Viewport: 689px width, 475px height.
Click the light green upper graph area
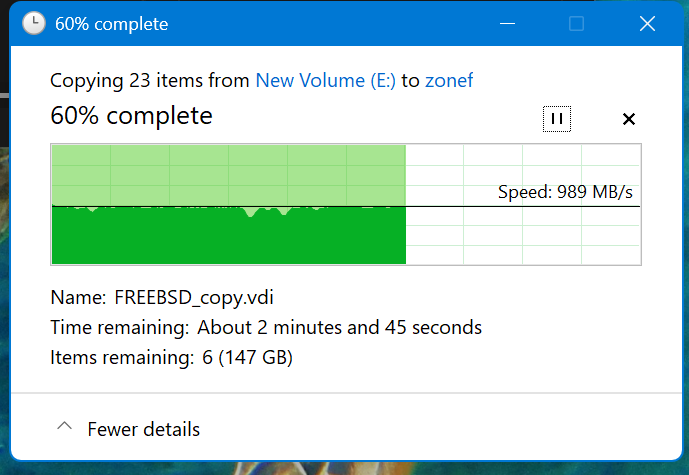(228, 174)
